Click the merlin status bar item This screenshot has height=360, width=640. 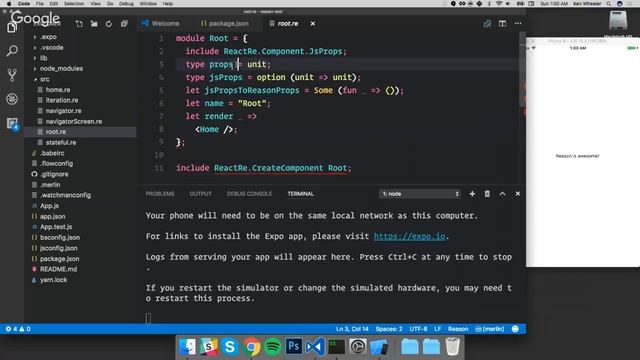490,329
